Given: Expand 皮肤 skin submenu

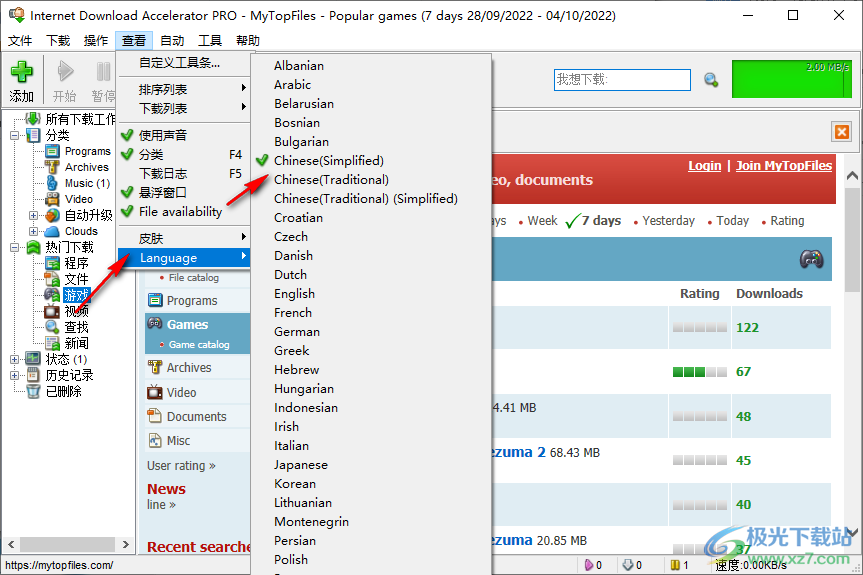Looking at the screenshot, I should [184, 239].
